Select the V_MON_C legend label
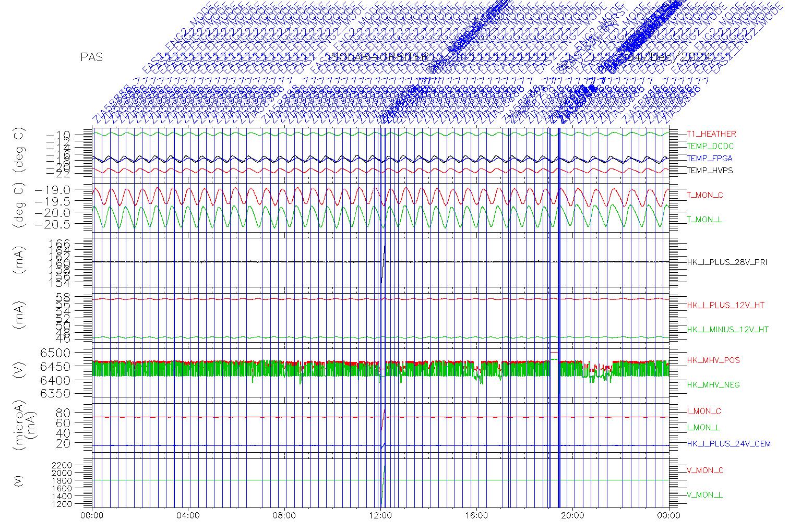 [705, 470]
